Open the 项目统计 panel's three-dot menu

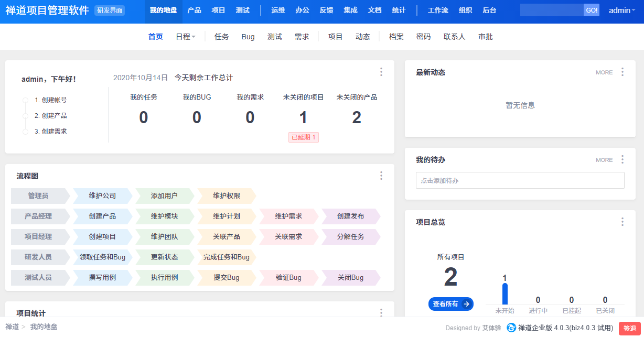click(381, 312)
